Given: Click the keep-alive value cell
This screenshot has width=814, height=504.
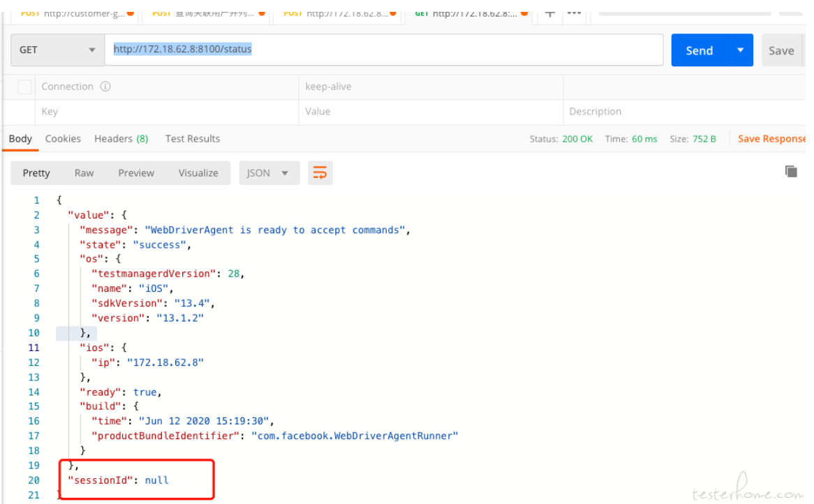Looking at the screenshot, I should (x=431, y=87).
